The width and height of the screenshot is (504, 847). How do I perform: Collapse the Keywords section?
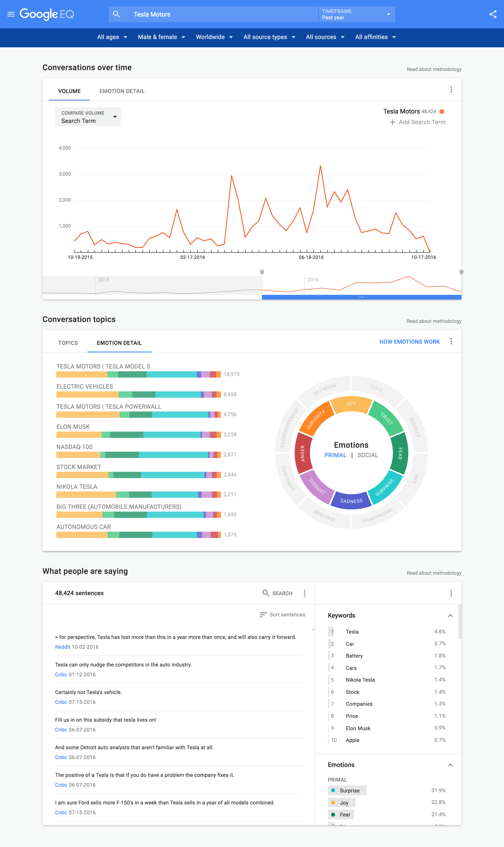tap(450, 615)
